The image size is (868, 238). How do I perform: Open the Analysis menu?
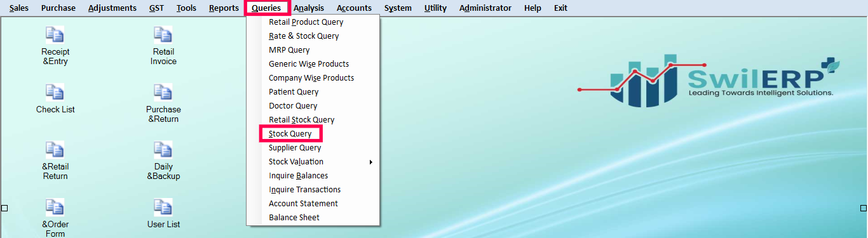click(x=309, y=8)
